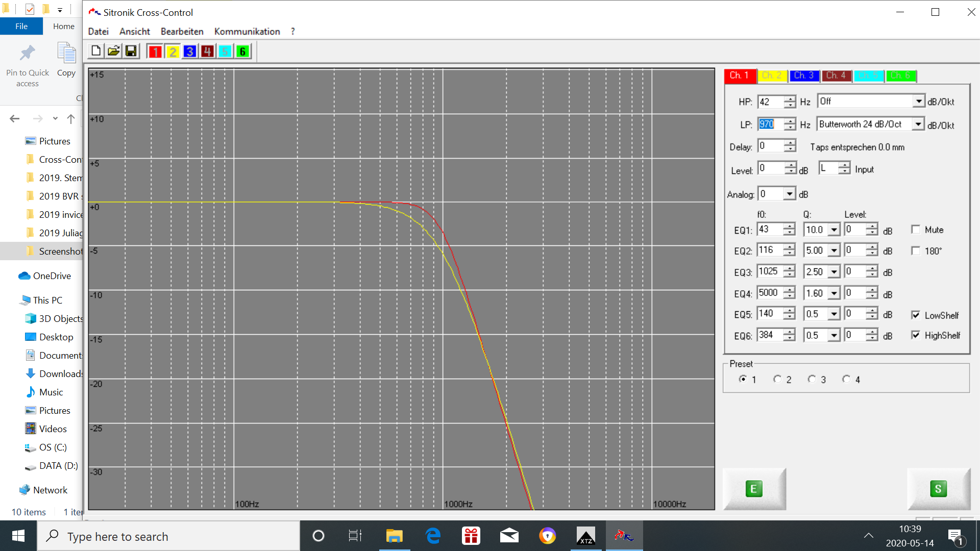Open the Mail app from taskbar

[x=509, y=536]
